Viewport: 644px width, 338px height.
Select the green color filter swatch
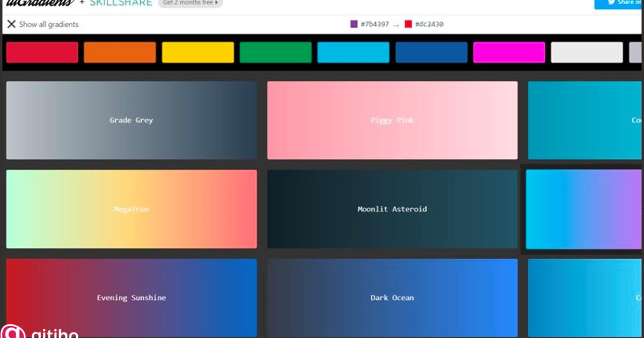275,52
